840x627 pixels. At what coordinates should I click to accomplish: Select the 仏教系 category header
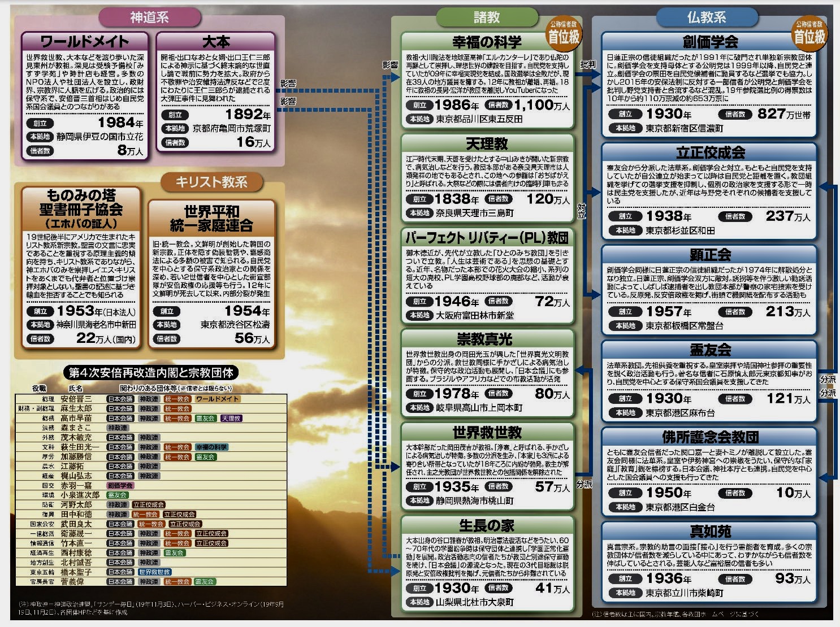point(706,18)
